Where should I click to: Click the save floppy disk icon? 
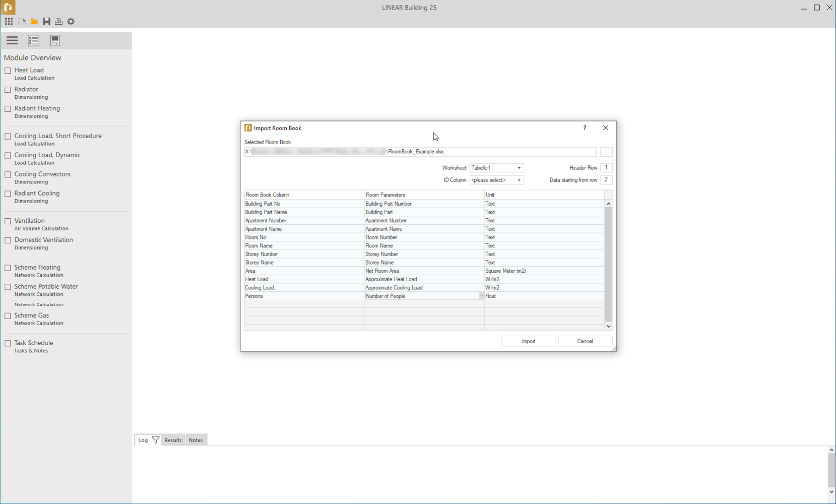[x=46, y=22]
